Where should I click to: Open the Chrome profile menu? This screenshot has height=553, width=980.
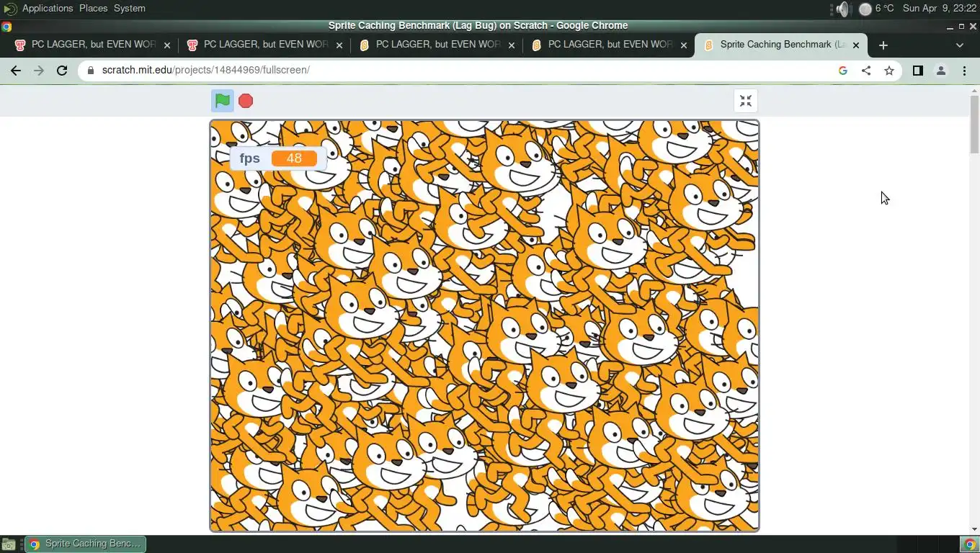click(x=941, y=71)
